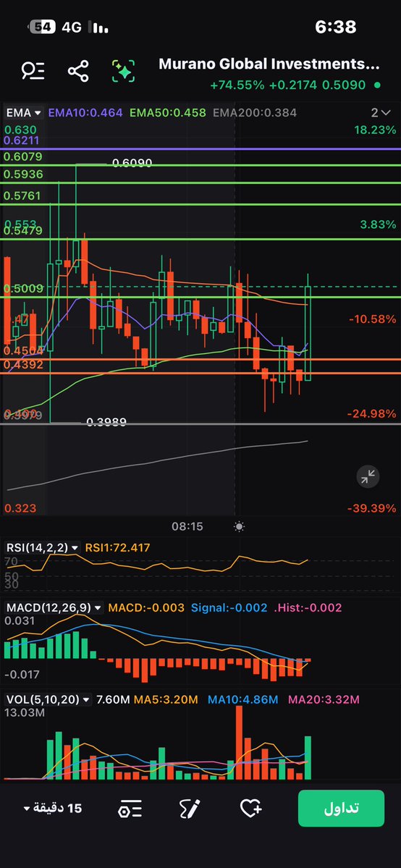Tap the 08:15 time axis label
Screen dimensions: 401x868
187,526
